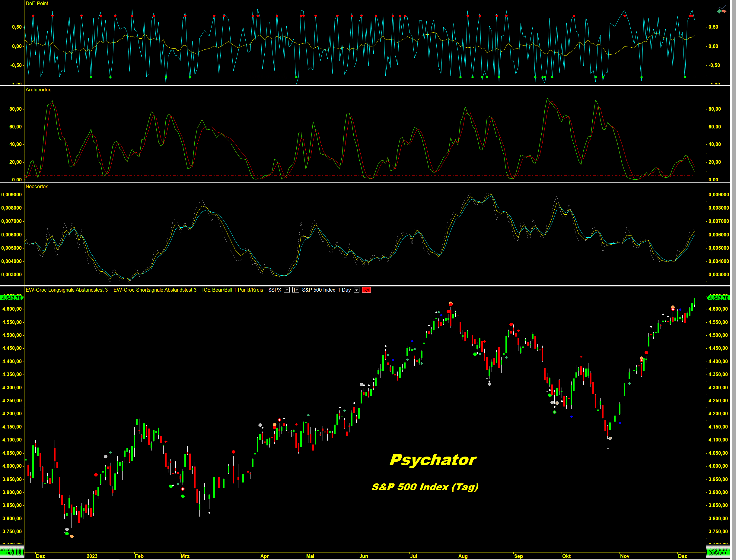Click the striped green box bottom right
This screenshot has height=560, width=736.
[718, 552]
